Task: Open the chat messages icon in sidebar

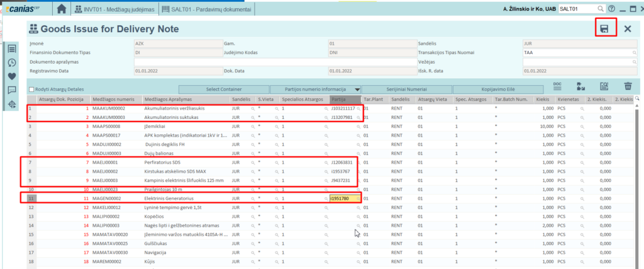Action: 11,90
